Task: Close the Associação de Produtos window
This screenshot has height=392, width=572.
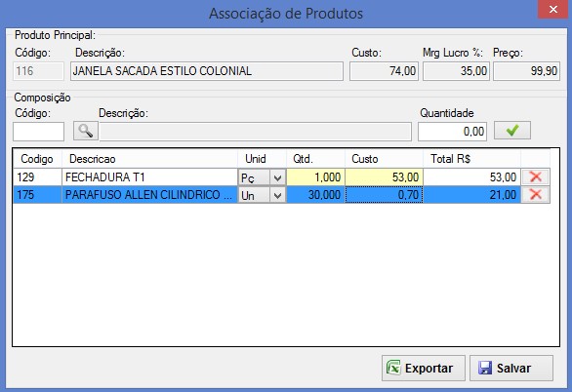Action: (553, 9)
